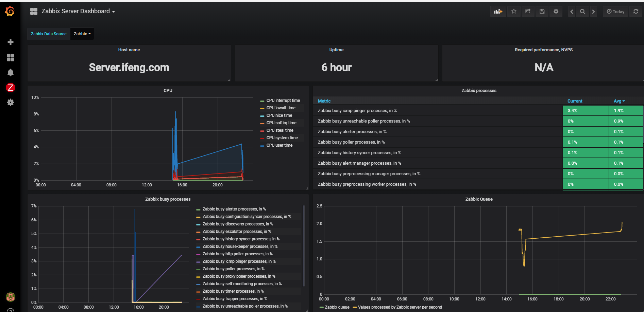Open the Zabbix processes panel title menu
The image size is (644, 312).
(x=479, y=91)
